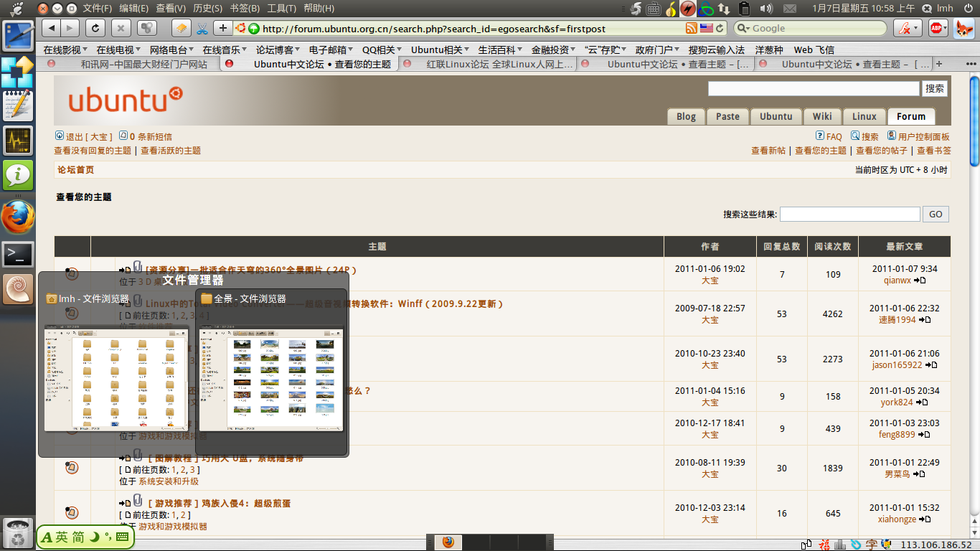Click the Firefox button in bottom window list

[448, 542]
